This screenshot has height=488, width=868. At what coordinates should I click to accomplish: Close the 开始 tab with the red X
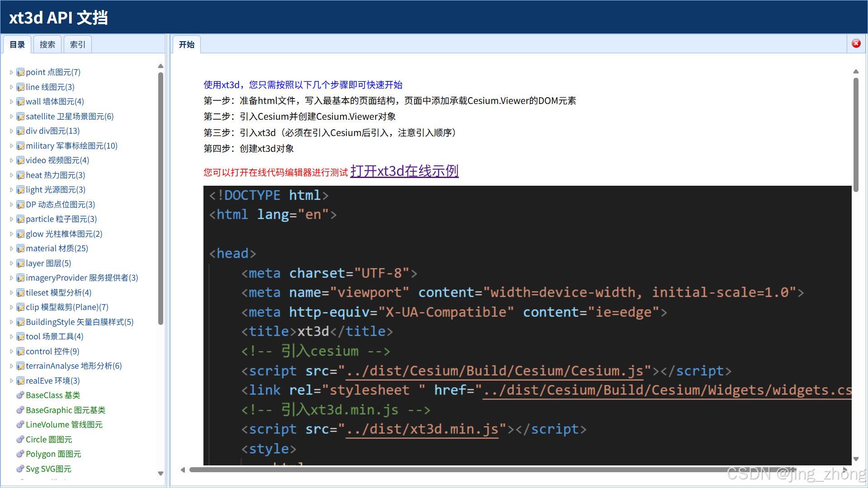[856, 43]
